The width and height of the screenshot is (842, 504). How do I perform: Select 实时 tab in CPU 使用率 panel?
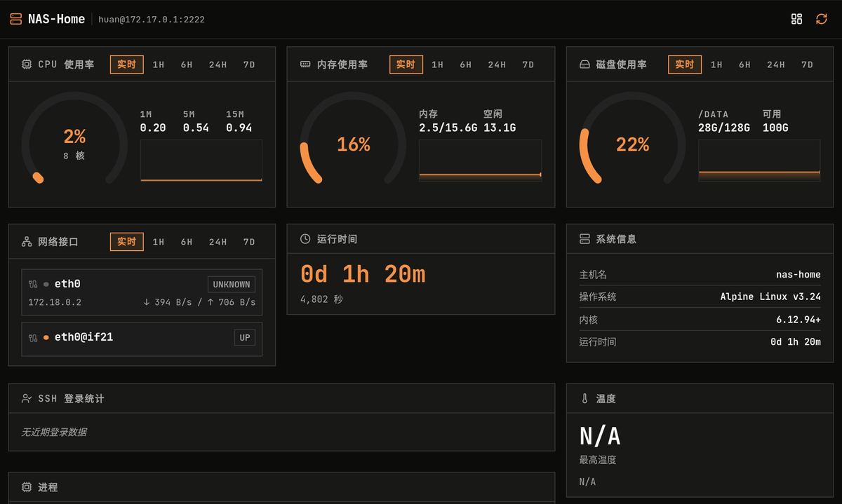(127, 64)
